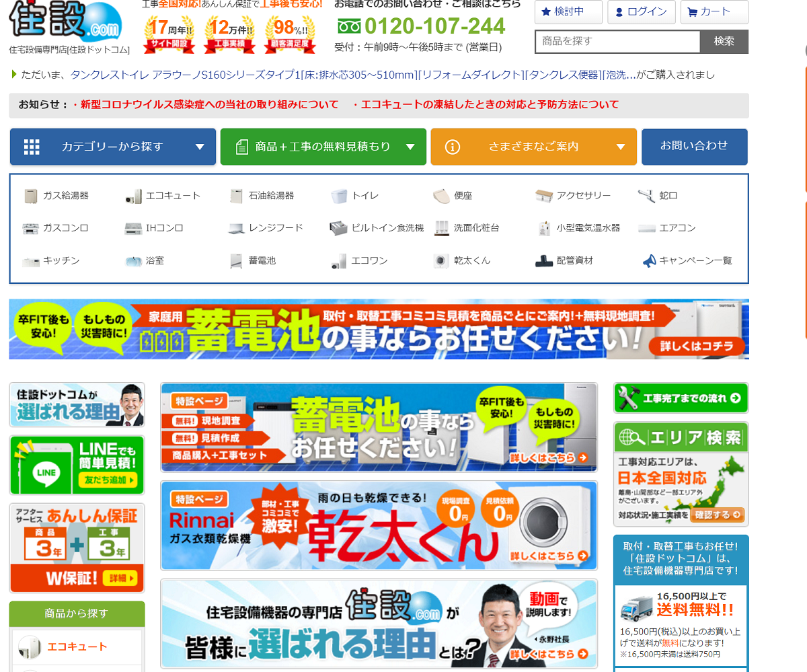The height and width of the screenshot is (672, 807).
Task: Click the LINEでも簡単見積 banner
Action: point(77,465)
